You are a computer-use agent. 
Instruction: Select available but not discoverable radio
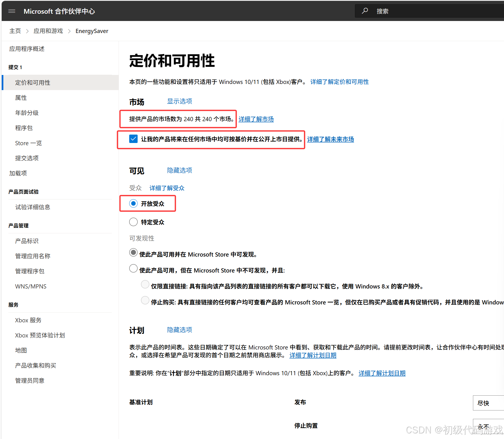click(133, 268)
